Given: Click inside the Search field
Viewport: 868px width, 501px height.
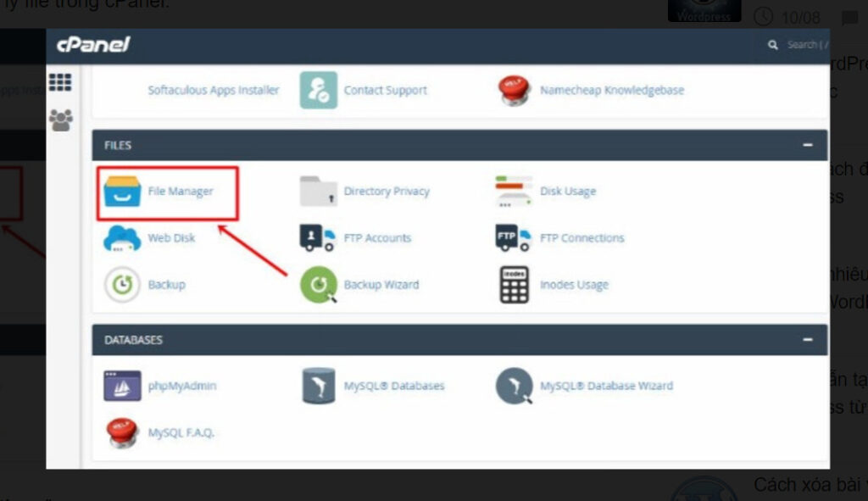Looking at the screenshot, I should (804, 44).
